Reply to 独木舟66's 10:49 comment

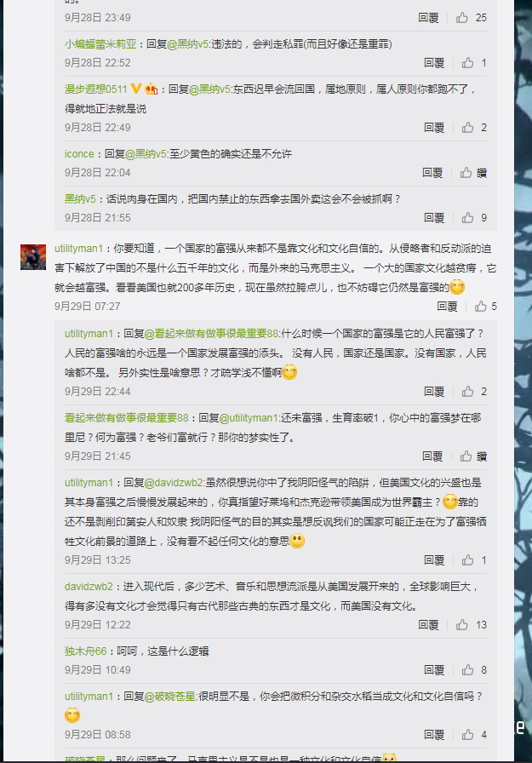434,670
